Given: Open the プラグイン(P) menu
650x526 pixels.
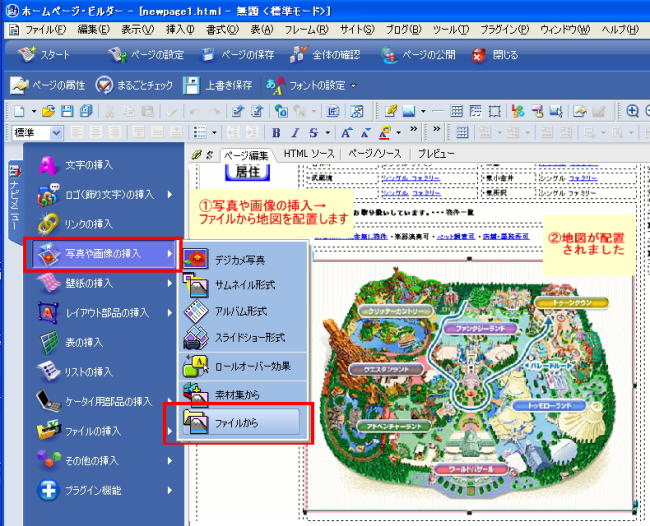Looking at the screenshot, I should pyautogui.click(x=504, y=30).
